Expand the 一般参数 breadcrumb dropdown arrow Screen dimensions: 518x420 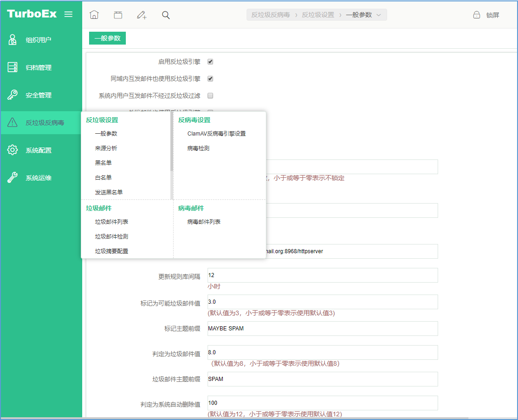(x=379, y=15)
